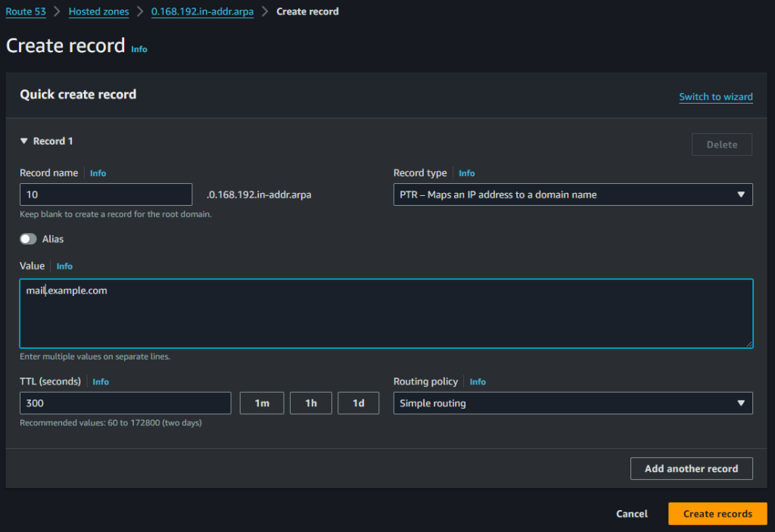775x532 pixels.
Task: Open the Hosted zones breadcrumb link
Action: [98, 11]
